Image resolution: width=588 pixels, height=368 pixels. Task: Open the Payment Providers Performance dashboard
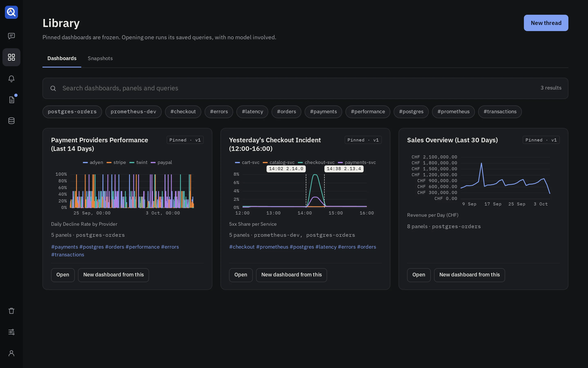pyautogui.click(x=63, y=275)
